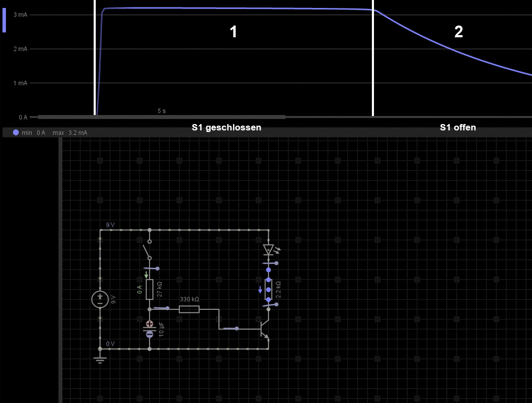
Task: Click the 5 s time scale bar
Action: click(x=162, y=116)
